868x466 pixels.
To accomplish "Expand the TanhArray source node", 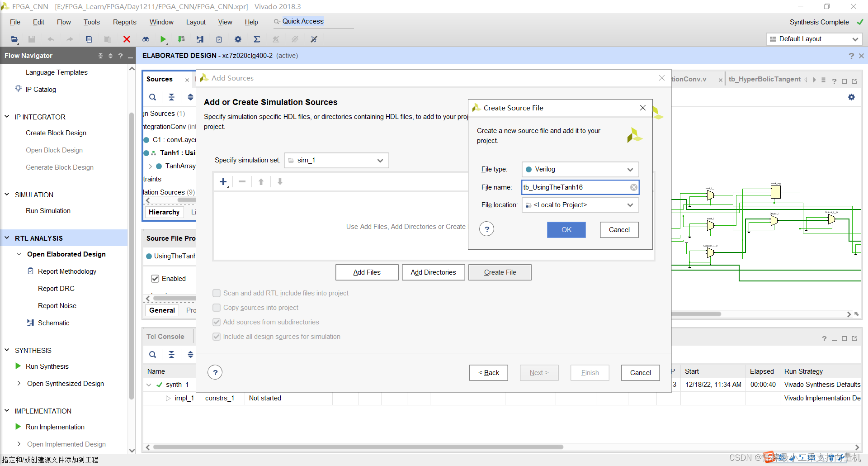I will pyautogui.click(x=150, y=166).
